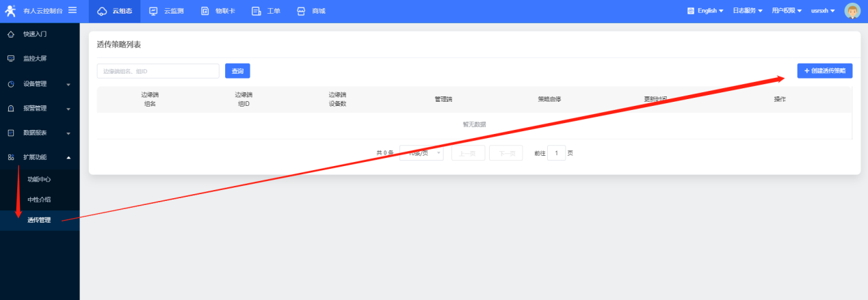
Task: Click the edge group name search field
Action: pyautogui.click(x=158, y=71)
